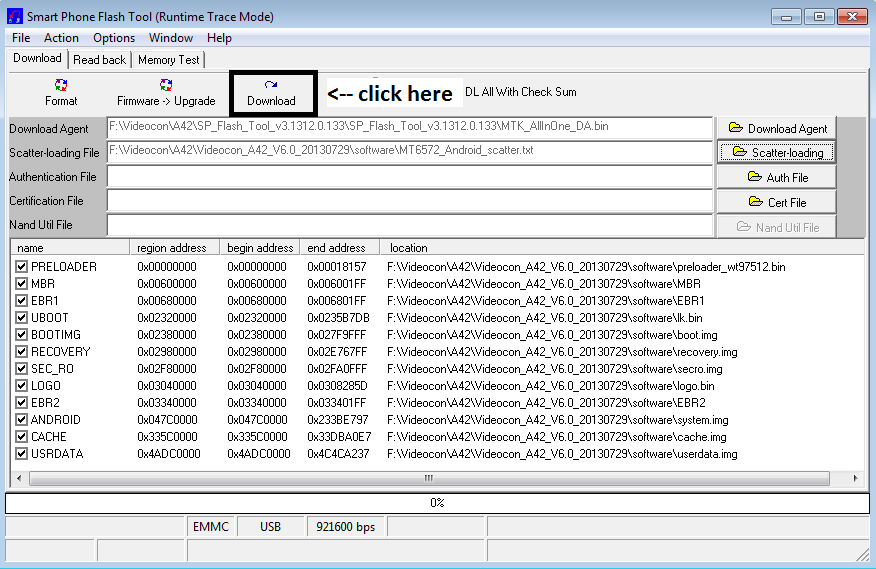Click the 0x047C0000 region address cell

click(x=167, y=420)
